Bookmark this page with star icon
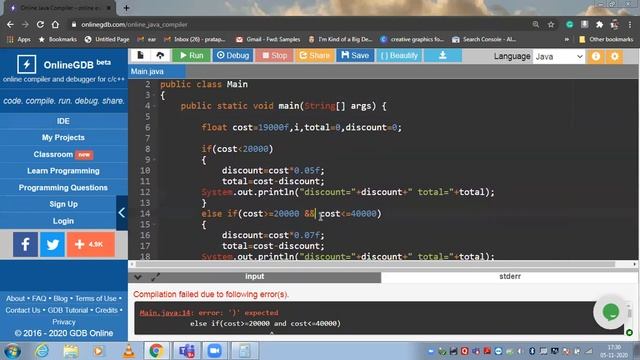Viewport: 640px width, 360px height. pos(551,24)
